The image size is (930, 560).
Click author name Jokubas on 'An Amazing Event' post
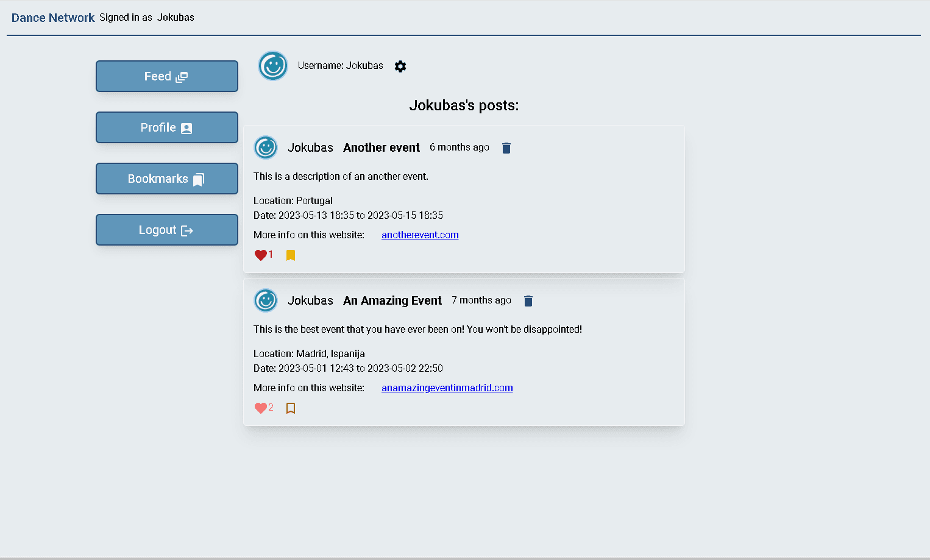point(310,300)
